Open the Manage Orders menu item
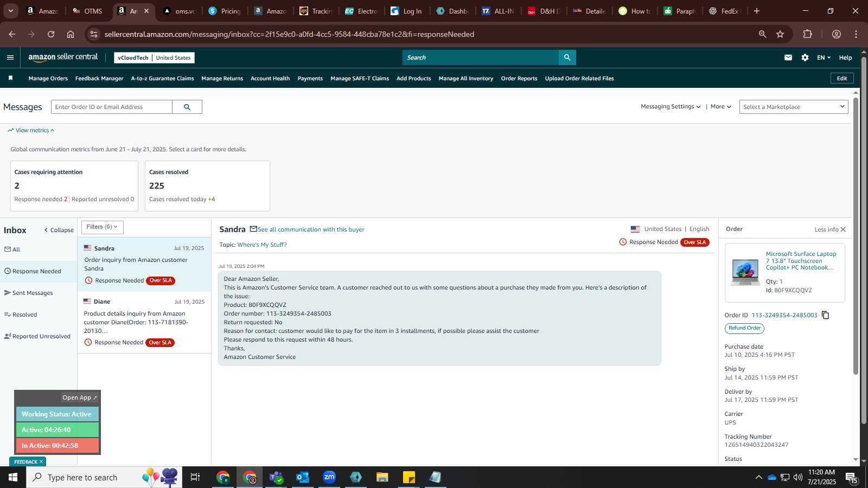 pos(48,79)
